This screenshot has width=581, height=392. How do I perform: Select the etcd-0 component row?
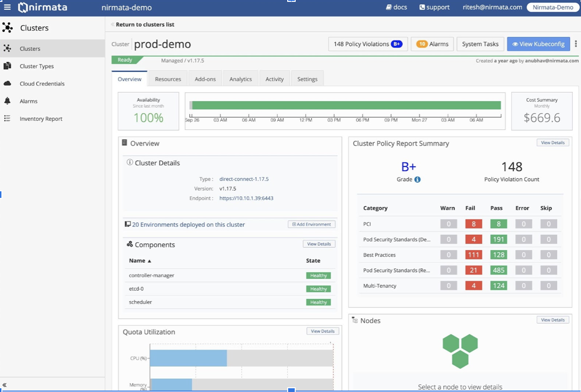pos(230,289)
